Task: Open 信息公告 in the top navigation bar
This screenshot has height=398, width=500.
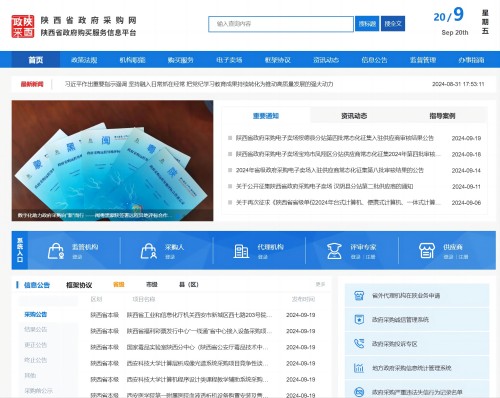Action: 374,60
